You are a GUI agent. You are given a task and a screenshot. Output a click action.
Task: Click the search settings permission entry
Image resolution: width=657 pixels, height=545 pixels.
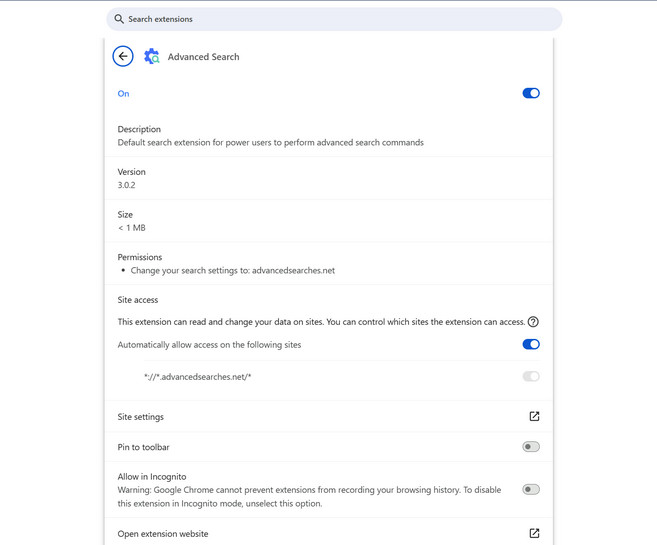pos(232,271)
